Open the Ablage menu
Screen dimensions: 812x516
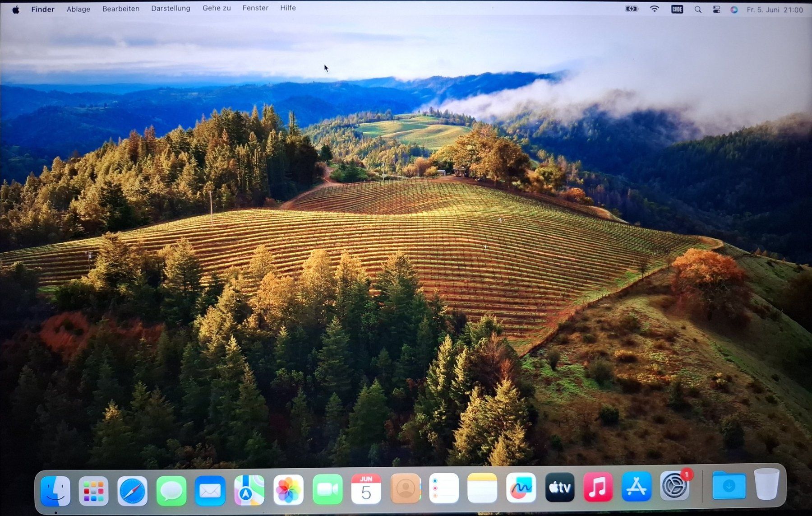[78, 9]
